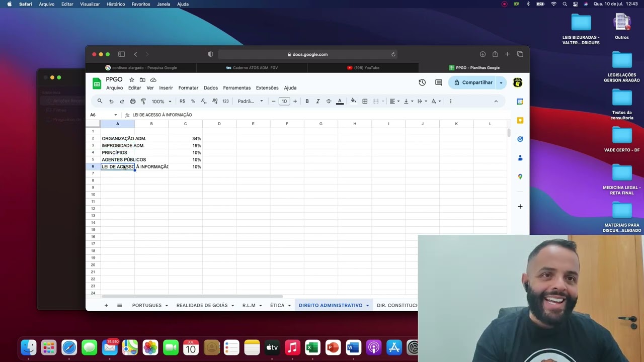Open the cell borders tool

[x=365, y=101]
